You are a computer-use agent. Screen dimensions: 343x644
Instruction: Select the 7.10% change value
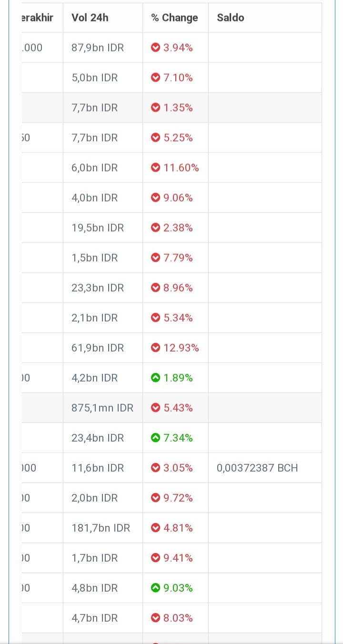pos(178,78)
